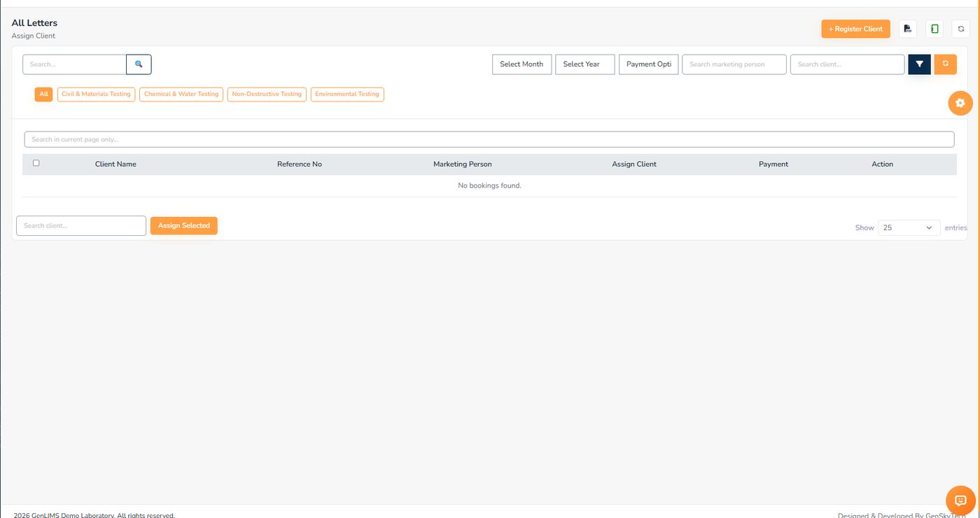The width and height of the screenshot is (980, 518).
Task: Tick the select-all checkbox in table header
Action: (36, 163)
